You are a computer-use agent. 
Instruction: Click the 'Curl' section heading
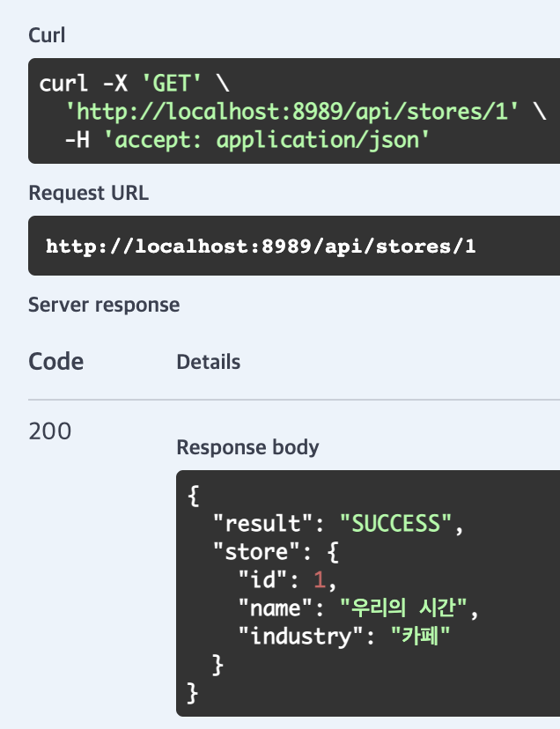(47, 35)
